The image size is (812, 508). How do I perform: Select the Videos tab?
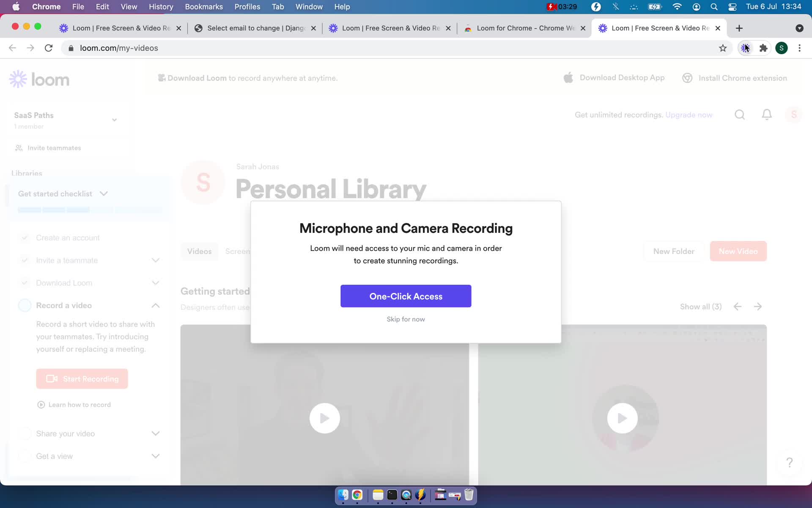[x=199, y=251]
